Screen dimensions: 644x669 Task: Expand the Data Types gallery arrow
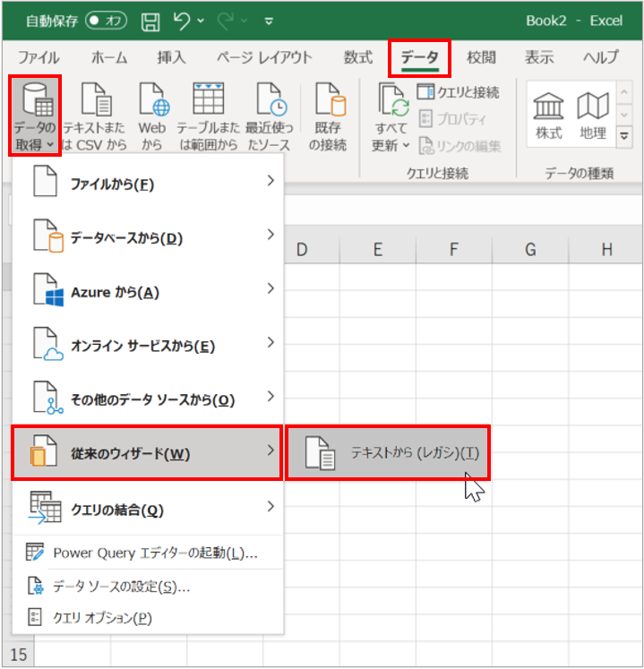tap(624, 136)
